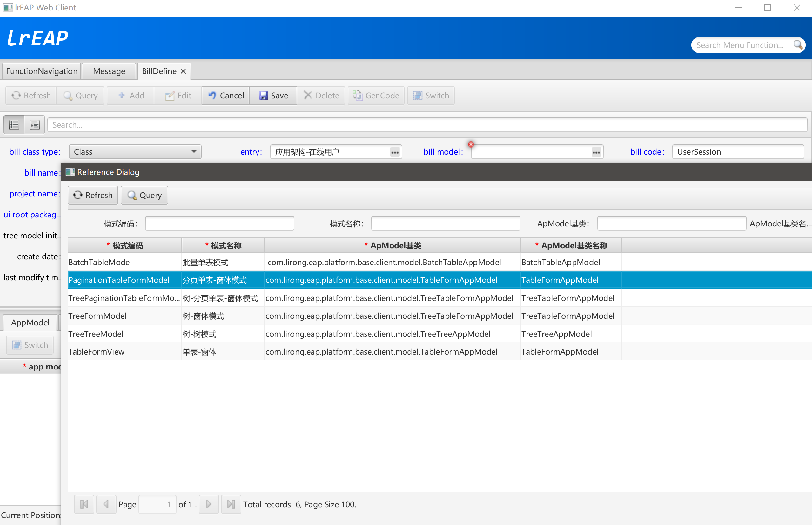
Task: Go to the next page of records
Action: click(x=209, y=504)
